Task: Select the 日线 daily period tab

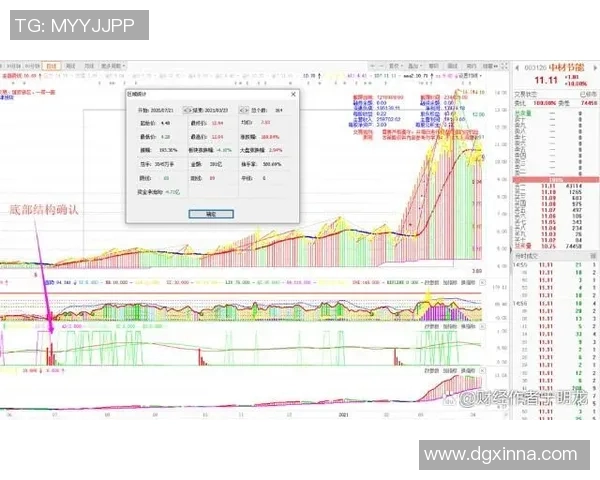Action: pyautogui.click(x=52, y=64)
